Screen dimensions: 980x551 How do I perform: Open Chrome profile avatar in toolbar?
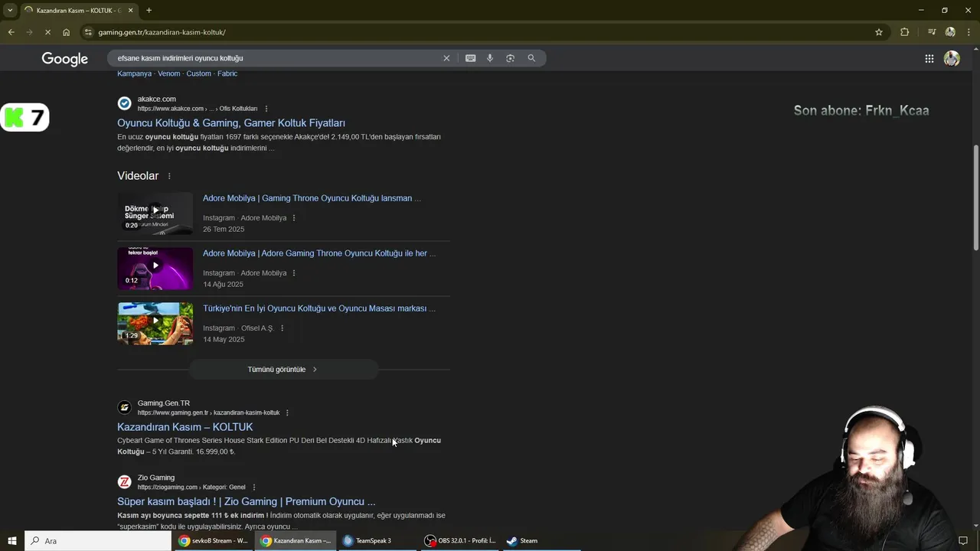(950, 32)
